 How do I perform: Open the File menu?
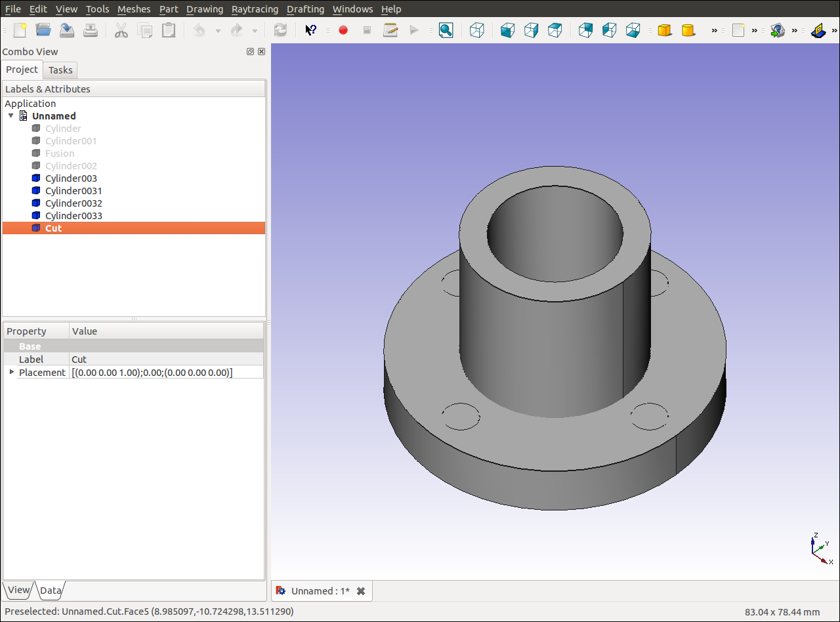coord(12,9)
